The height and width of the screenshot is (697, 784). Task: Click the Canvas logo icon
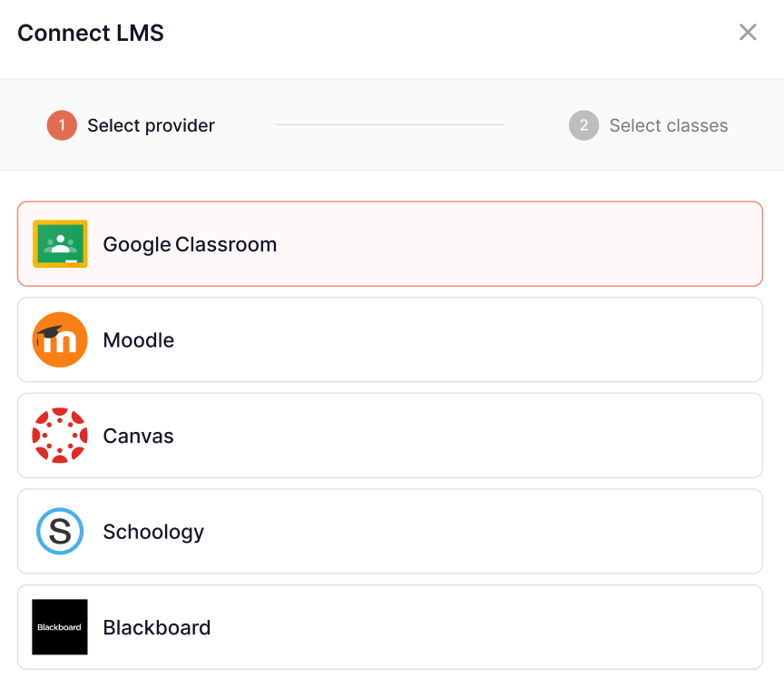[59, 436]
